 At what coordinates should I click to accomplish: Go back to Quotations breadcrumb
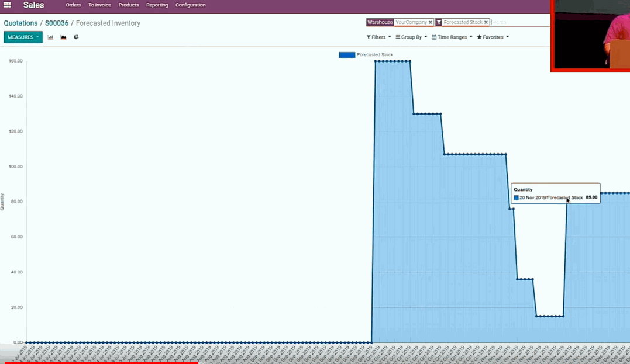click(20, 23)
